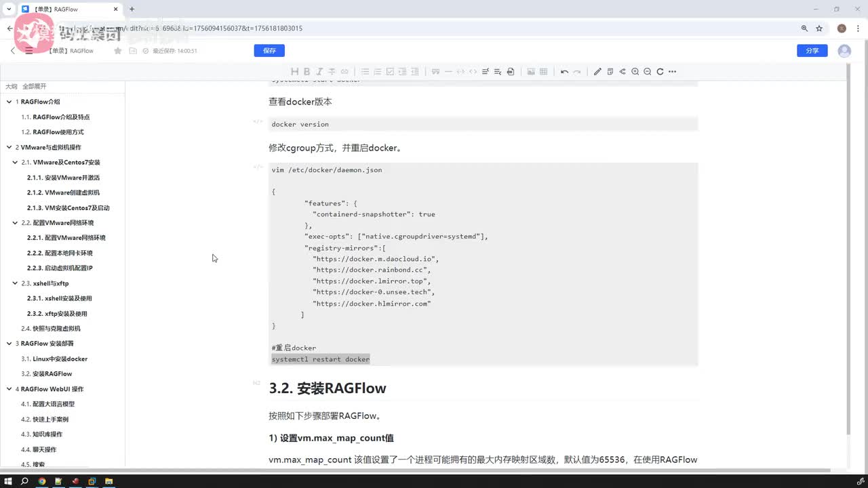Toggle italic formatting in toolbar

(x=319, y=72)
